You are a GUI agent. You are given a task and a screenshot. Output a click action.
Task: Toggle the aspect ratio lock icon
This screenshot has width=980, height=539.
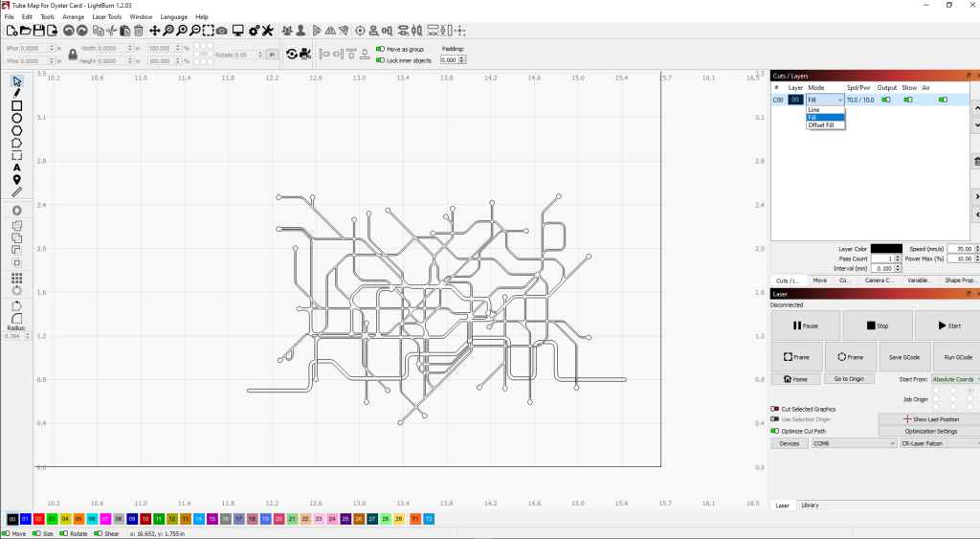[73, 55]
